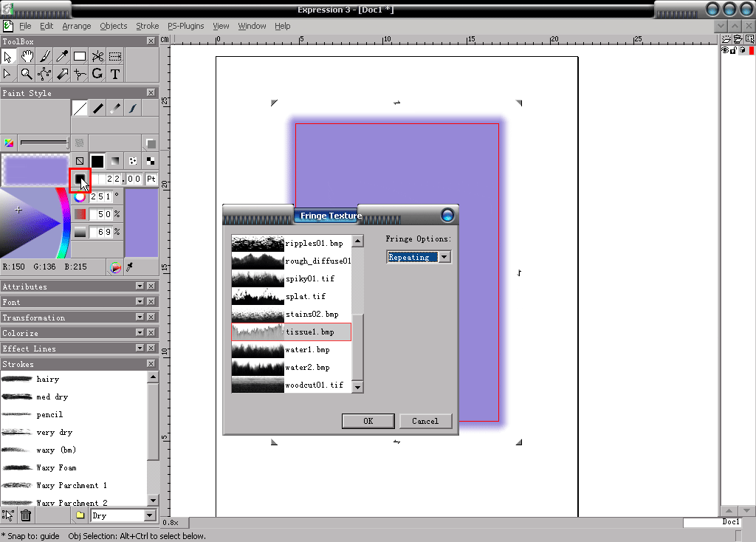Open the PS-Plugins menu

(185, 26)
